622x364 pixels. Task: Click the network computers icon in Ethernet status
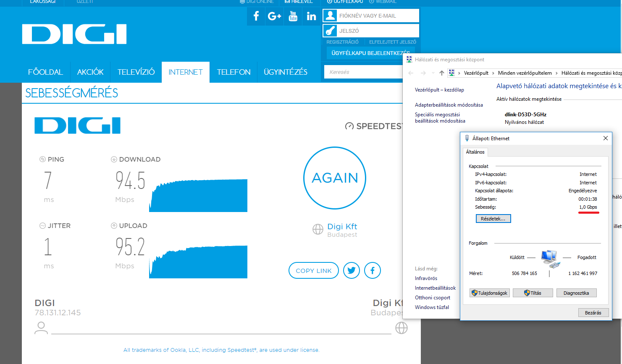[x=551, y=259]
